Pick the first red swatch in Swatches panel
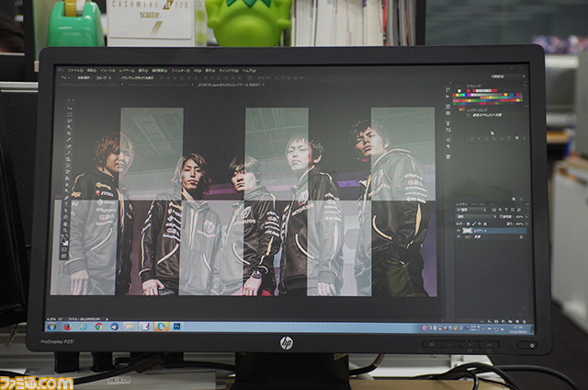Image resolution: width=588 pixels, height=390 pixels. pyautogui.click(x=468, y=91)
